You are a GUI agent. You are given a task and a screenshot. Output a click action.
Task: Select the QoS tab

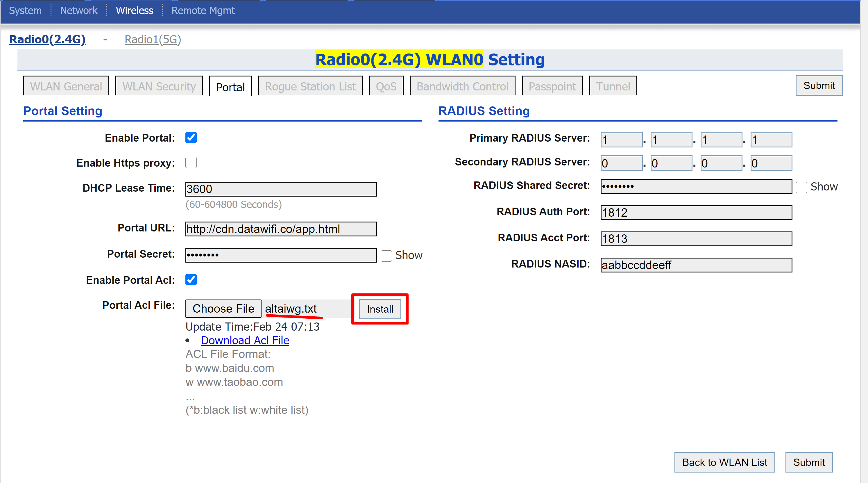pos(386,86)
